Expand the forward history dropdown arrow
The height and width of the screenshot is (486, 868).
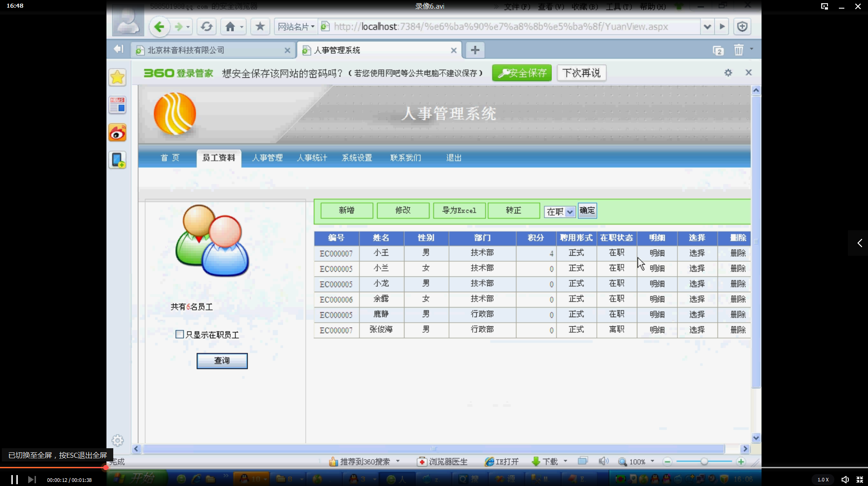pos(188,27)
